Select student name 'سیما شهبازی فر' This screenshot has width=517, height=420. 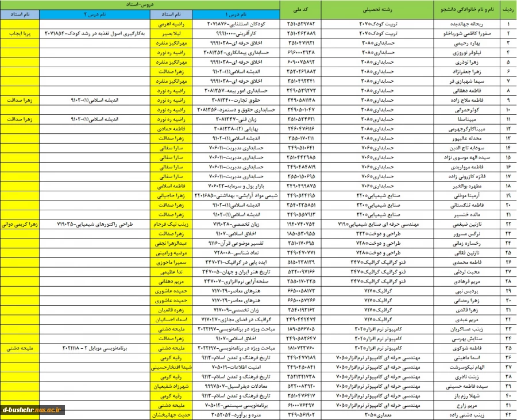coord(467,82)
